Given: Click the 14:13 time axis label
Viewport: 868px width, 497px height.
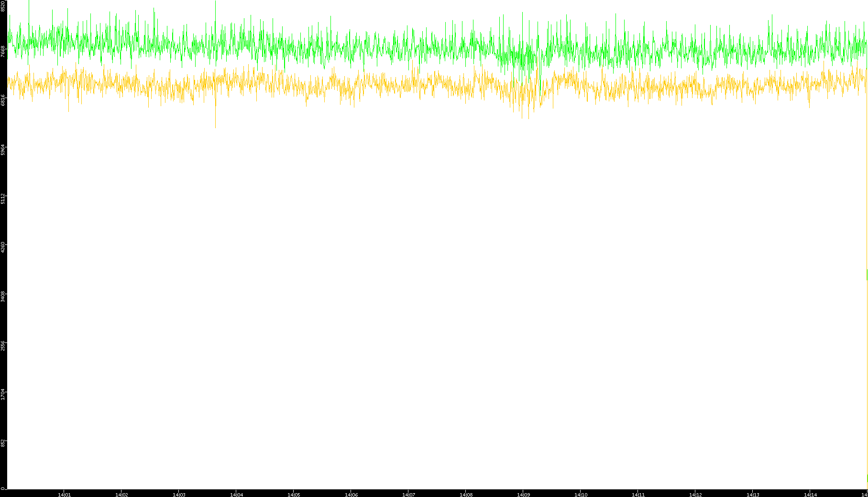Looking at the screenshot, I should pyautogui.click(x=753, y=494).
